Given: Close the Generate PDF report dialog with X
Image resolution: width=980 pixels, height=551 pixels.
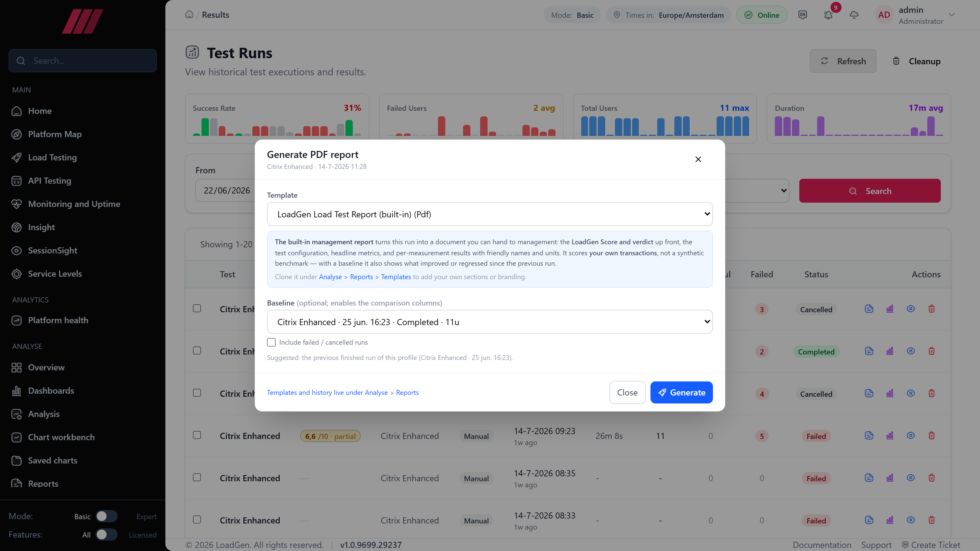Looking at the screenshot, I should (x=698, y=159).
